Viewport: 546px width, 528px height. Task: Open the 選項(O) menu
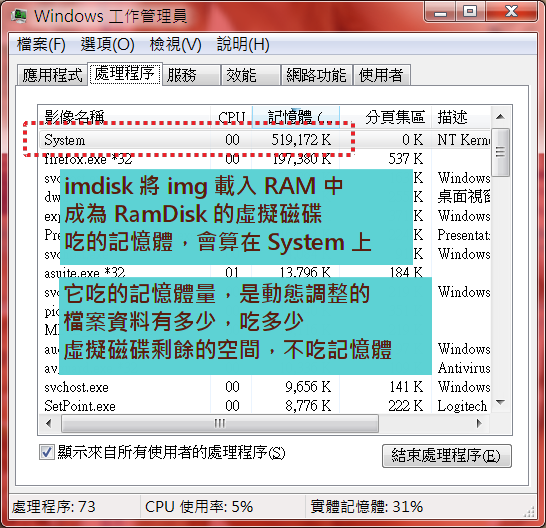(x=107, y=45)
